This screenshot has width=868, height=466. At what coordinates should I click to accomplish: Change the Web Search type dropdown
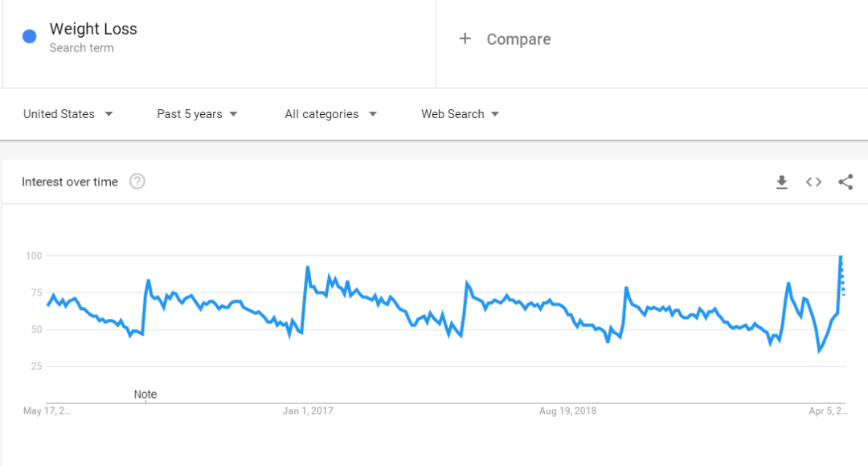(460, 114)
